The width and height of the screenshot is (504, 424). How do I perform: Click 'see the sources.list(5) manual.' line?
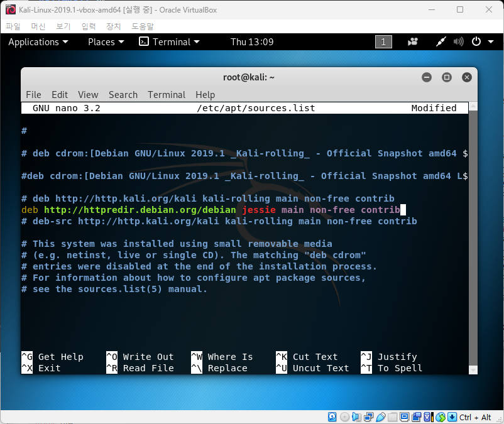coord(114,289)
